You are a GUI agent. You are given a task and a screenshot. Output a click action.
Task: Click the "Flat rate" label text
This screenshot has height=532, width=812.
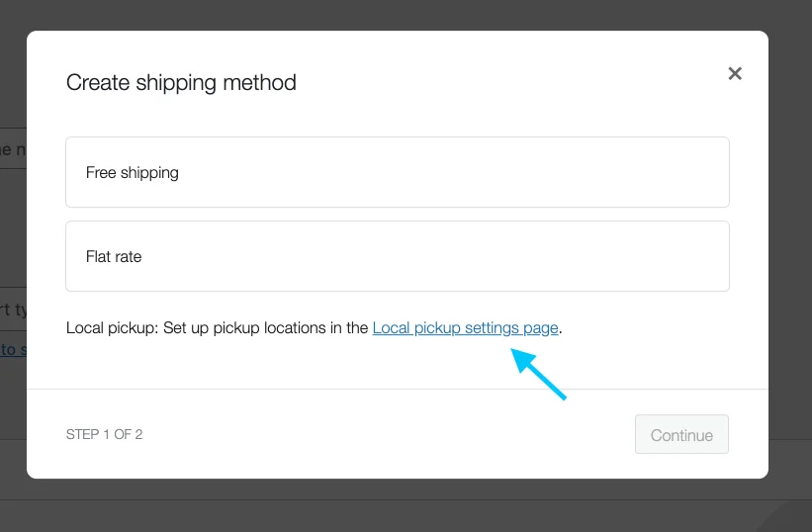[x=114, y=257]
